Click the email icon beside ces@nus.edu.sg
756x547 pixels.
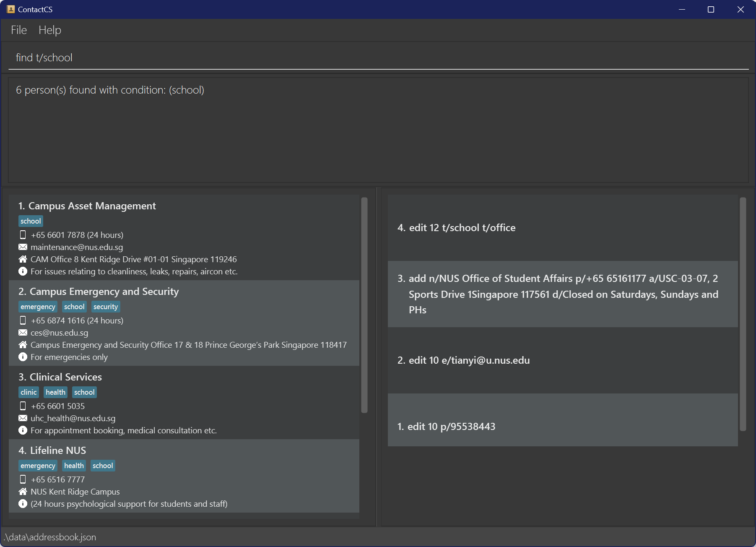pyautogui.click(x=23, y=333)
